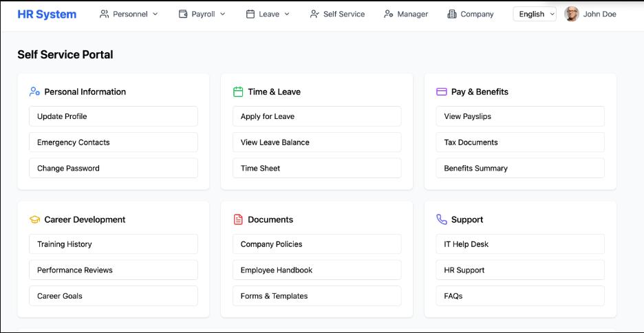Click the HR System logo
The width and height of the screenshot is (644, 333).
coord(47,14)
